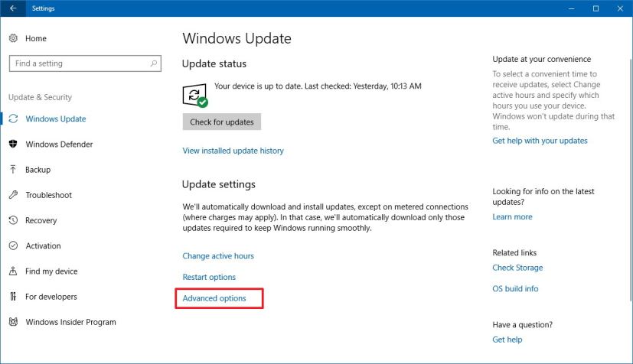The width and height of the screenshot is (633, 364).
Task: Click the Get help link
Action: [x=507, y=340]
